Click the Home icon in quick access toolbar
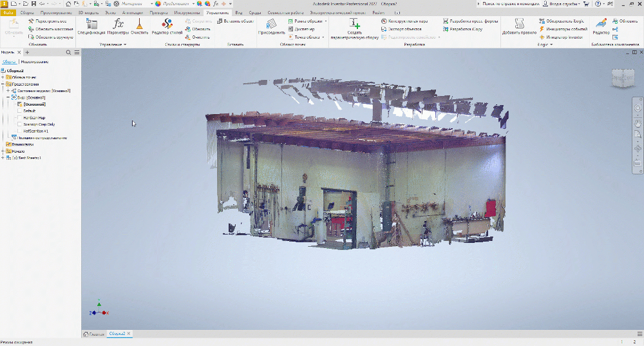Viewport: 644px width, 346px height. 68,4
